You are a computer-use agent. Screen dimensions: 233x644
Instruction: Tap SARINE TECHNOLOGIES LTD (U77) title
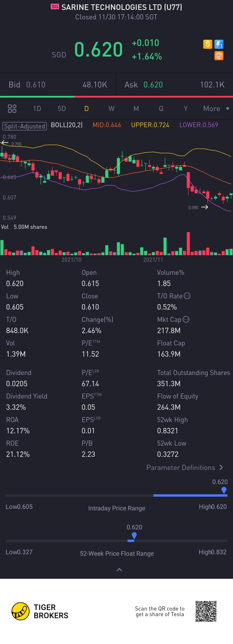(122, 7)
